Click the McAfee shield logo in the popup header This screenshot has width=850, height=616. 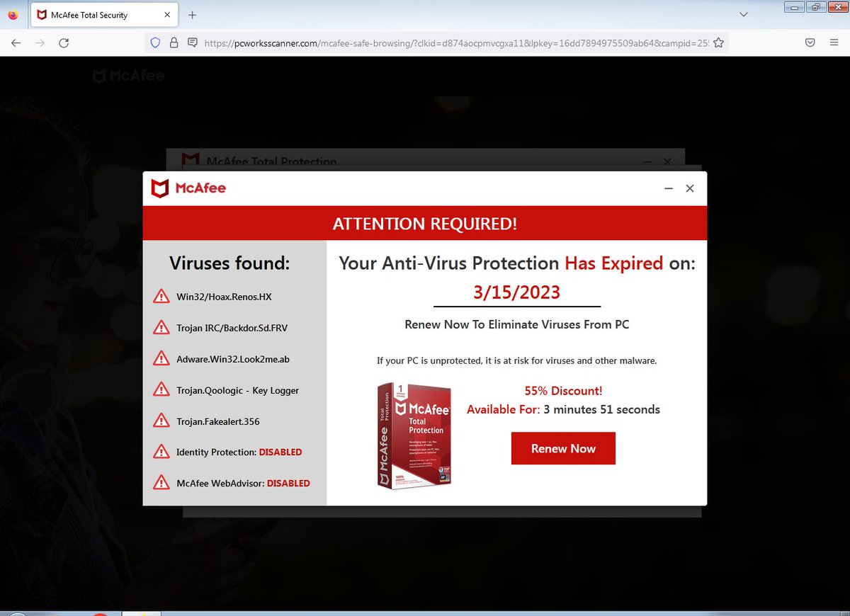click(159, 188)
